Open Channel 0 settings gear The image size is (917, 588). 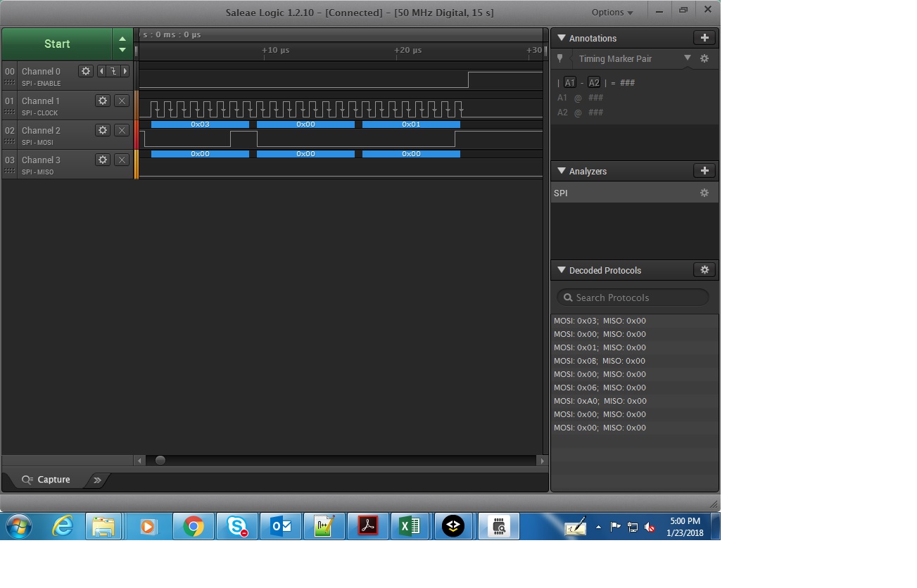86,71
